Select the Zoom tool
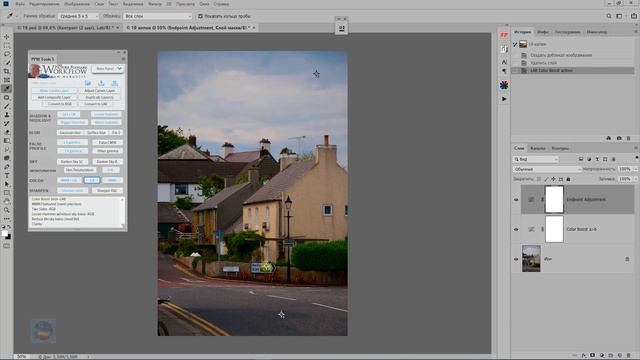The width and height of the screenshot is (640, 360). point(7,210)
